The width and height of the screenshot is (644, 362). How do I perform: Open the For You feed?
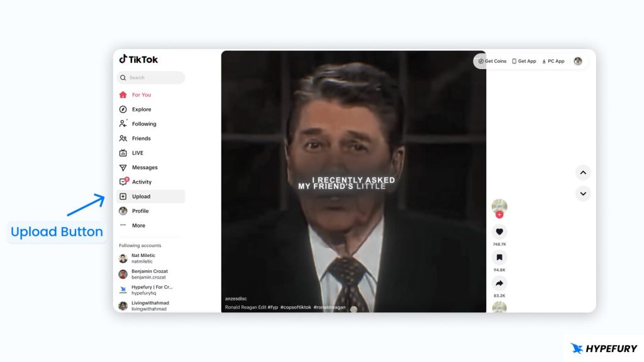141,95
